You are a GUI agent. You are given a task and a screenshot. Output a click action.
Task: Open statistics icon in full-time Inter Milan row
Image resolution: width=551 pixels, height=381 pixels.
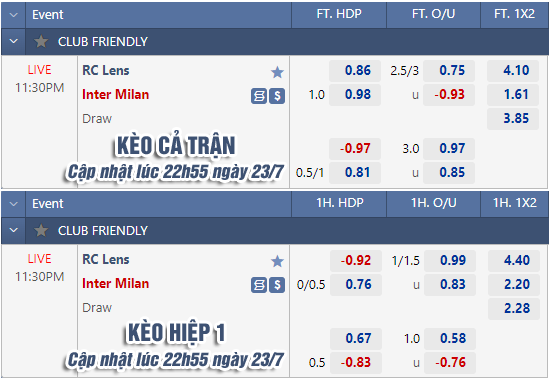click(259, 96)
